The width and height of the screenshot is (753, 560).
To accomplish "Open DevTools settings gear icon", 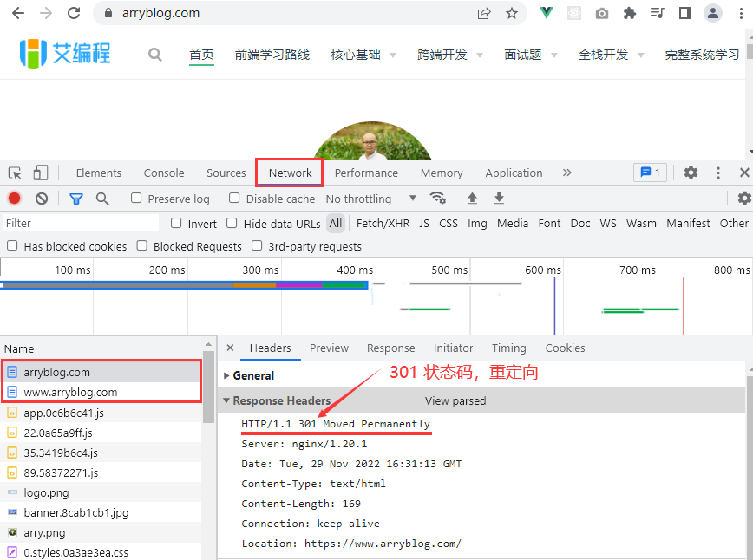I will click(x=691, y=173).
